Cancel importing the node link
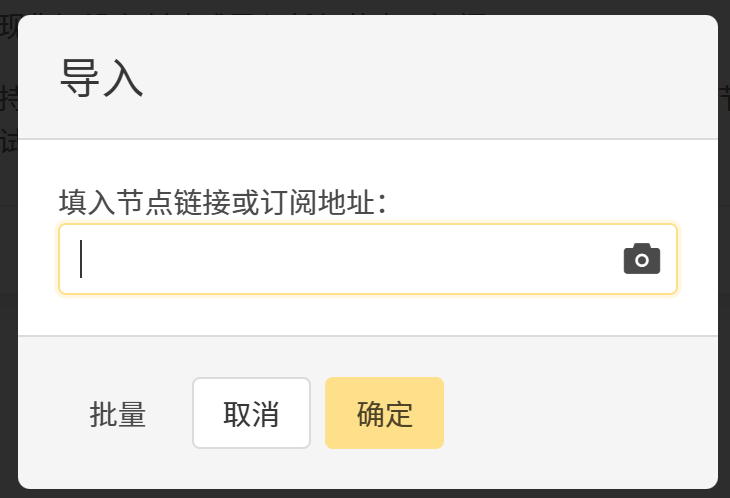 tap(251, 413)
